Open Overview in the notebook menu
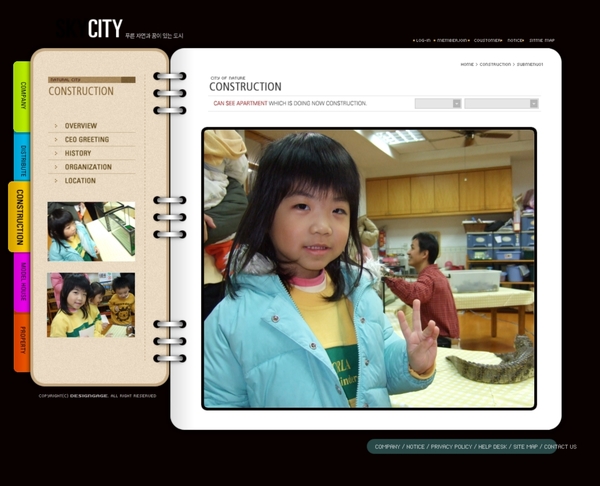Image resolution: width=600 pixels, height=486 pixels. 81,126
